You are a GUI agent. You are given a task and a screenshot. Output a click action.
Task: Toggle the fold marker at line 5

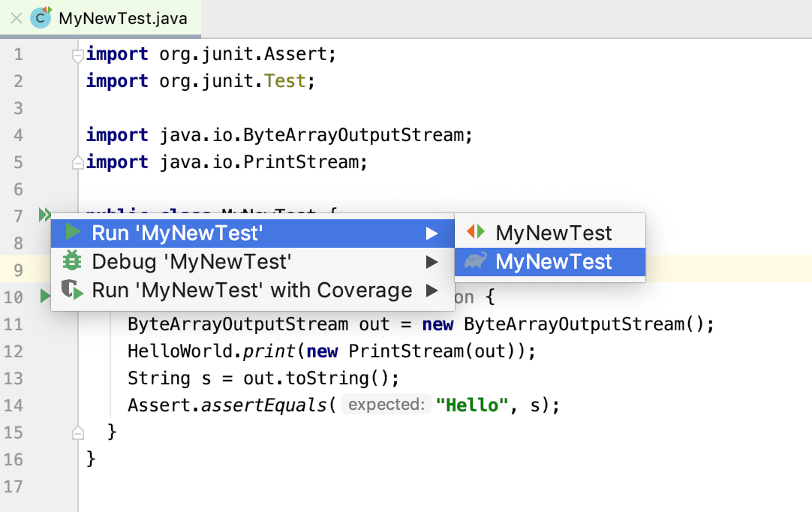click(x=77, y=162)
